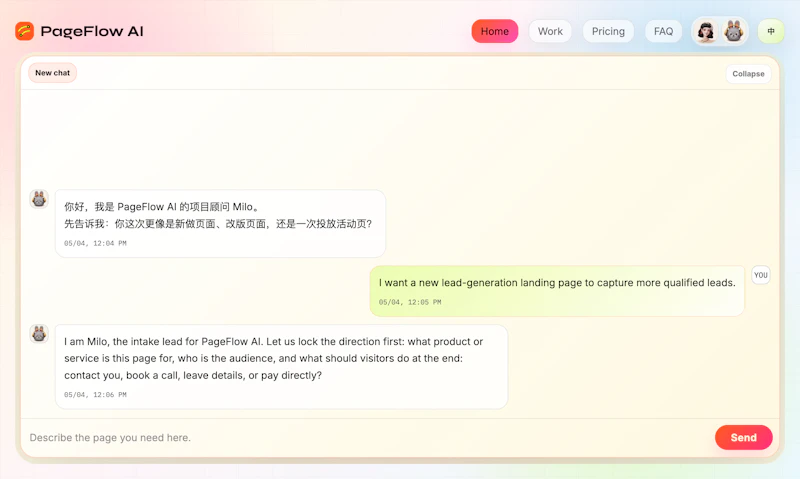Click the PageFlow AI orange logo icon

pyautogui.click(x=24, y=31)
